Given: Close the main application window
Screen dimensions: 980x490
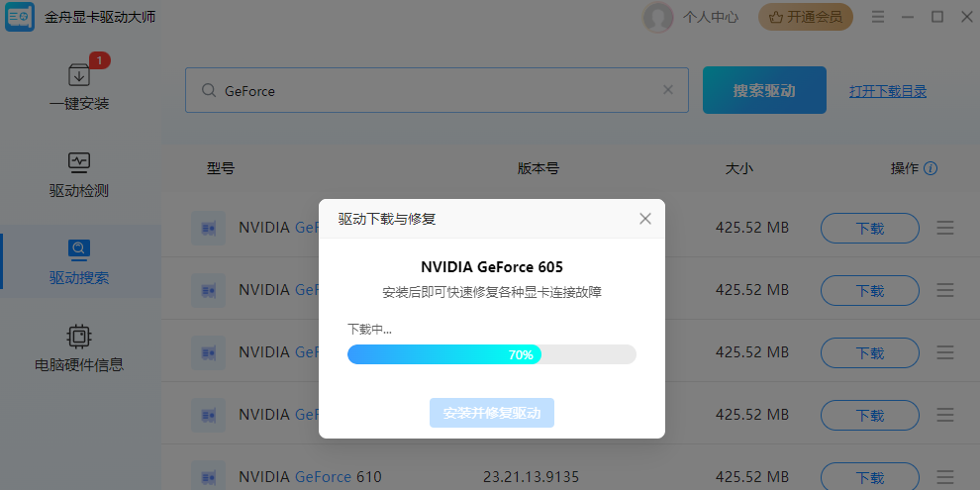Looking at the screenshot, I should (x=966, y=17).
